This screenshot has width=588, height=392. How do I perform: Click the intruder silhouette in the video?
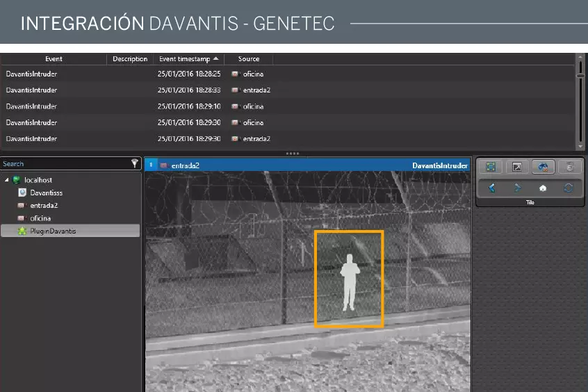350,282
